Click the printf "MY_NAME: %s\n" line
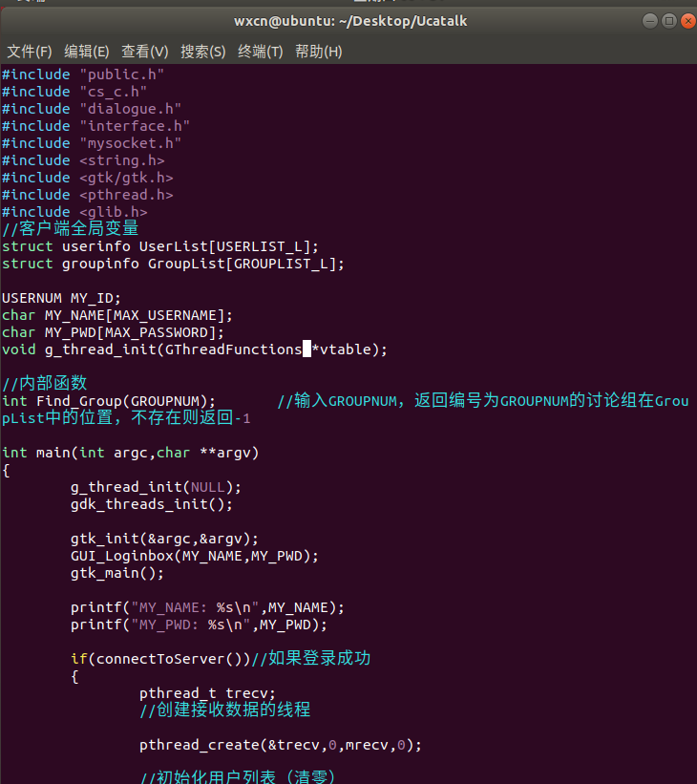Image resolution: width=697 pixels, height=784 pixels. click(207, 607)
